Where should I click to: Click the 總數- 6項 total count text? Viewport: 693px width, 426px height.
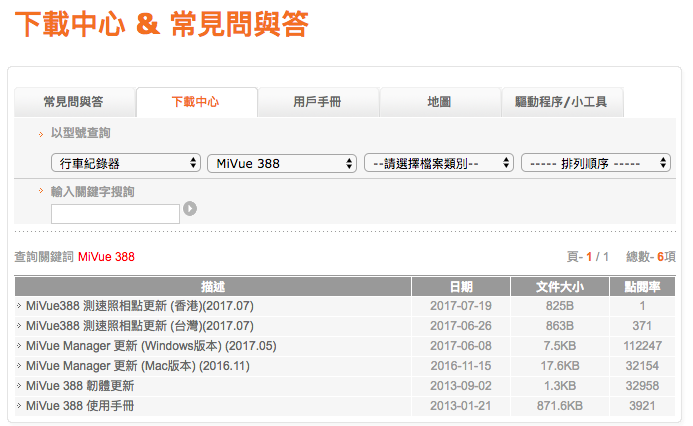pos(651,257)
